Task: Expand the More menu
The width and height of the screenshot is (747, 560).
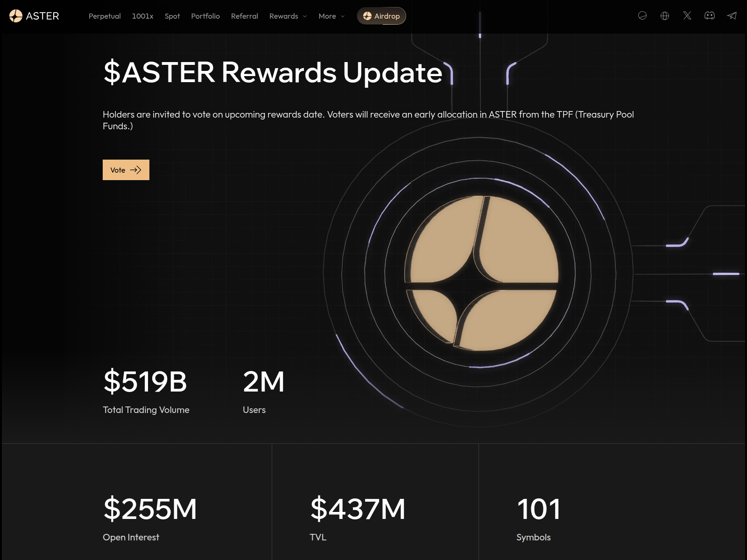Action: pyautogui.click(x=331, y=16)
